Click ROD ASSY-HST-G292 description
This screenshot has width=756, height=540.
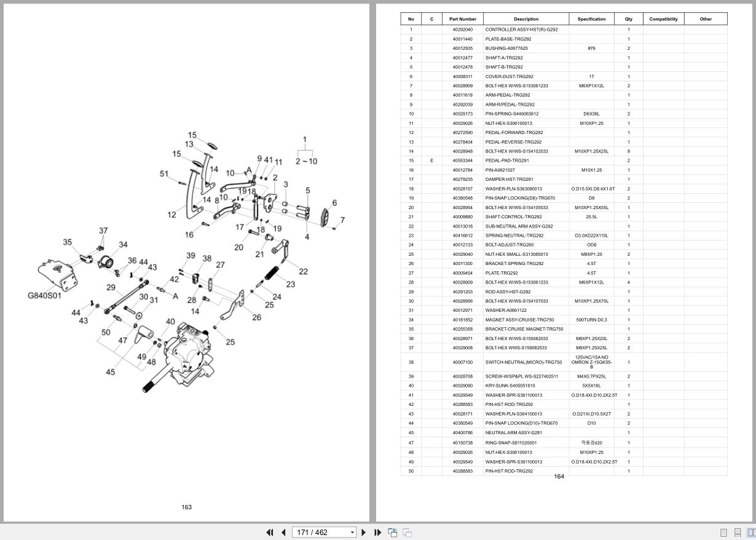[x=508, y=292]
